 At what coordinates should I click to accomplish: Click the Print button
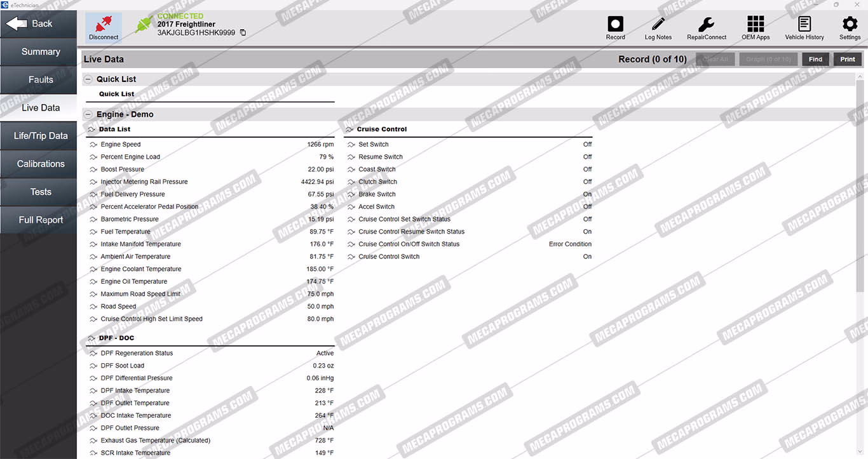tap(848, 59)
